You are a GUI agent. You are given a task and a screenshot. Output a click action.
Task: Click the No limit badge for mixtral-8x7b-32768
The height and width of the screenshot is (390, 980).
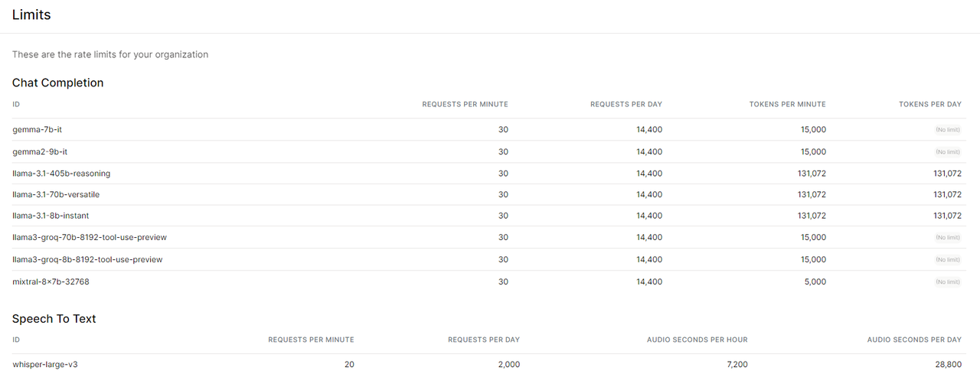pos(948,282)
